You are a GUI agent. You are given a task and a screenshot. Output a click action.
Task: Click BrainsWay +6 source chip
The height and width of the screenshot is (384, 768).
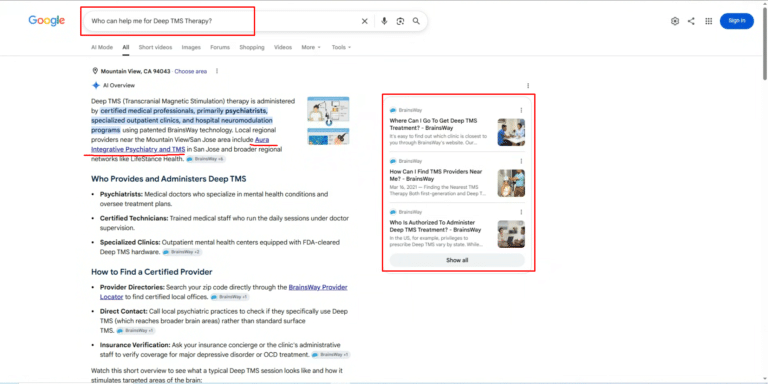click(206, 159)
